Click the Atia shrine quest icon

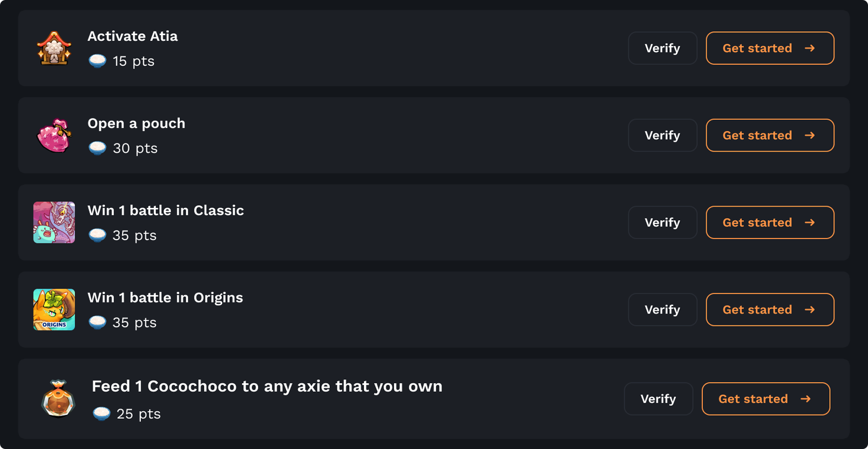tap(54, 48)
